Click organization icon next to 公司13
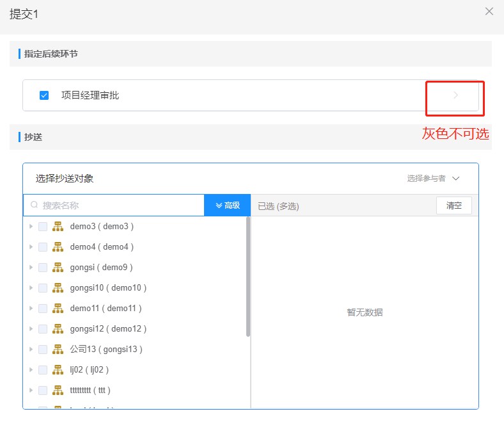This screenshot has width=504, height=443. pos(58,349)
